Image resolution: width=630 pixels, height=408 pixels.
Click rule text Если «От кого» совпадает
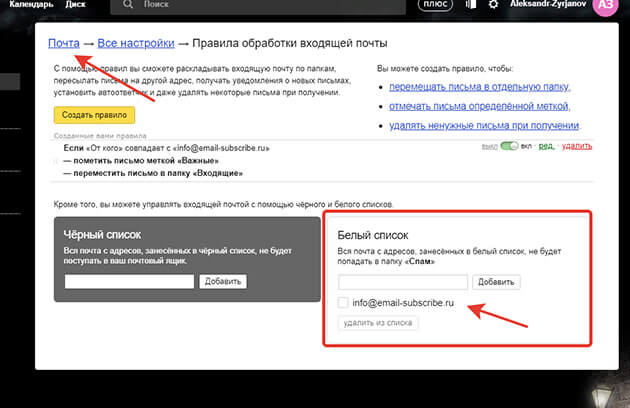(x=166, y=148)
